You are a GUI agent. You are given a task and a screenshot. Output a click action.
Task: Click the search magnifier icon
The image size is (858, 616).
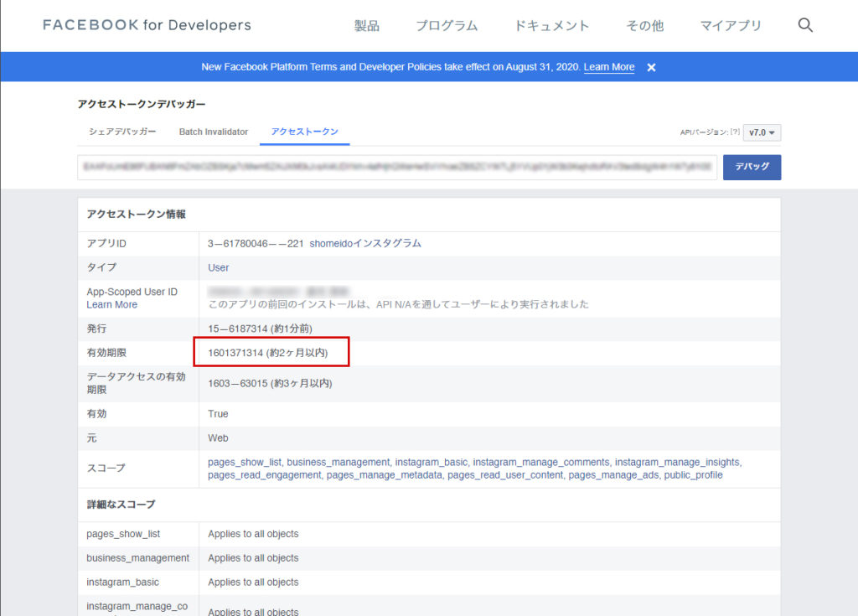(x=805, y=25)
